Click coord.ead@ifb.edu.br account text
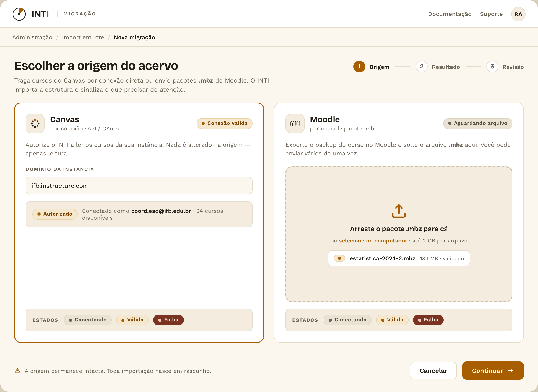The width and height of the screenshot is (538, 392). (x=161, y=211)
